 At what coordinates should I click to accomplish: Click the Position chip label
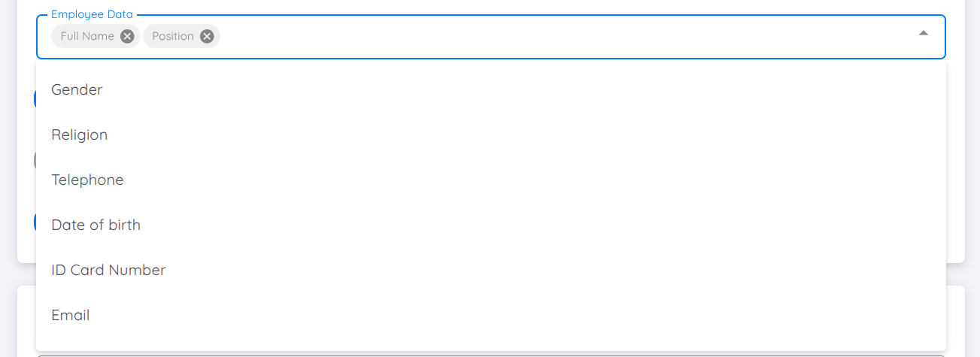pos(172,36)
